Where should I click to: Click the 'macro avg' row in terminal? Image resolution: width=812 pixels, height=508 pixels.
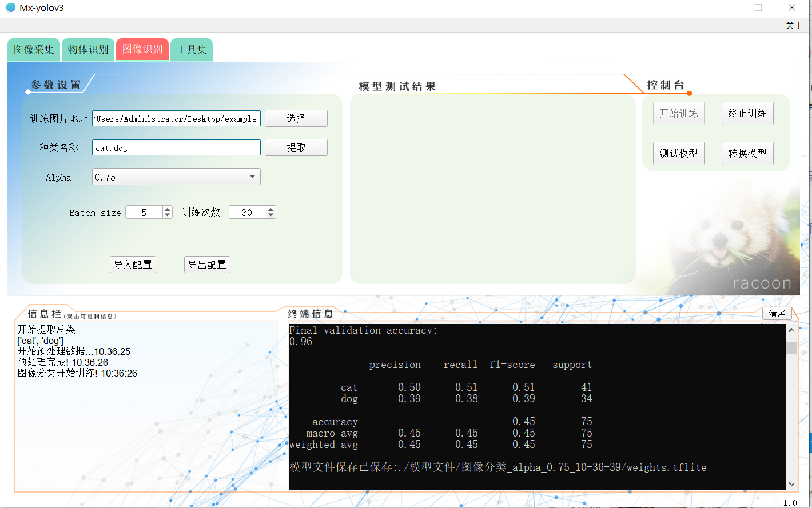pyautogui.click(x=449, y=433)
